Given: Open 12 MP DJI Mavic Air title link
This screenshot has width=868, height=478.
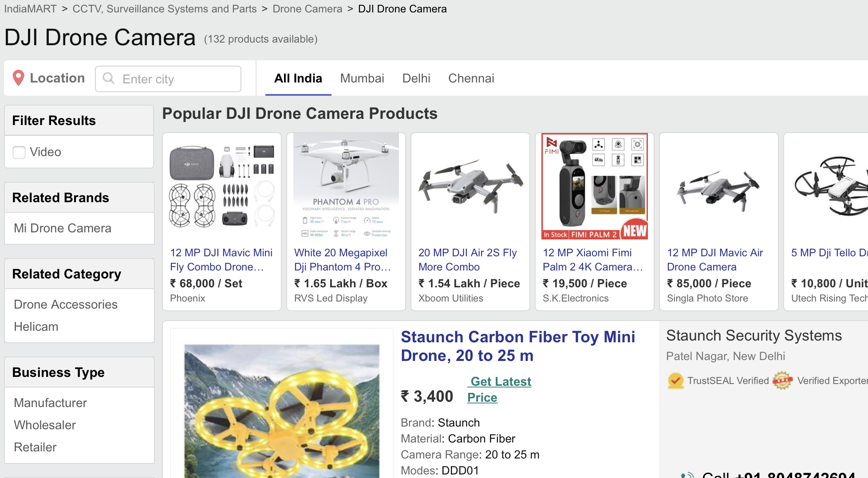Looking at the screenshot, I should (715, 260).
